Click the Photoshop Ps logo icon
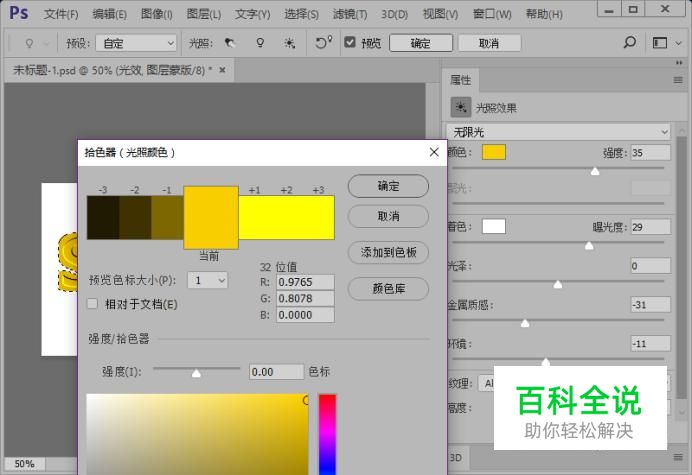Viewport: 692px width, 475px height. (x=19, y=13)
